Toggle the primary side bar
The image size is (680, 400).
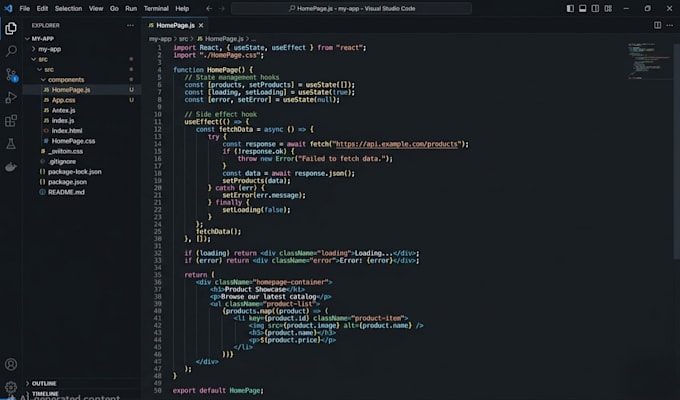(570, 8)
